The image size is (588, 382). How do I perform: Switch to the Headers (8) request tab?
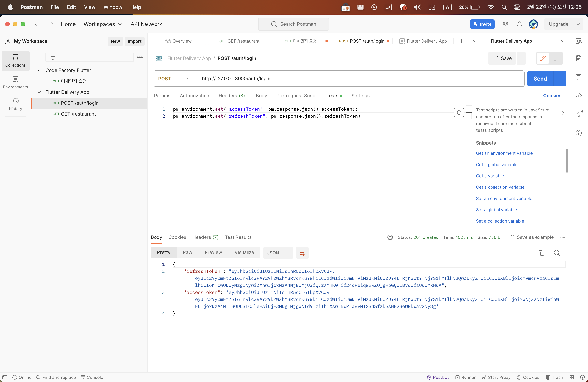click(232, 96)
